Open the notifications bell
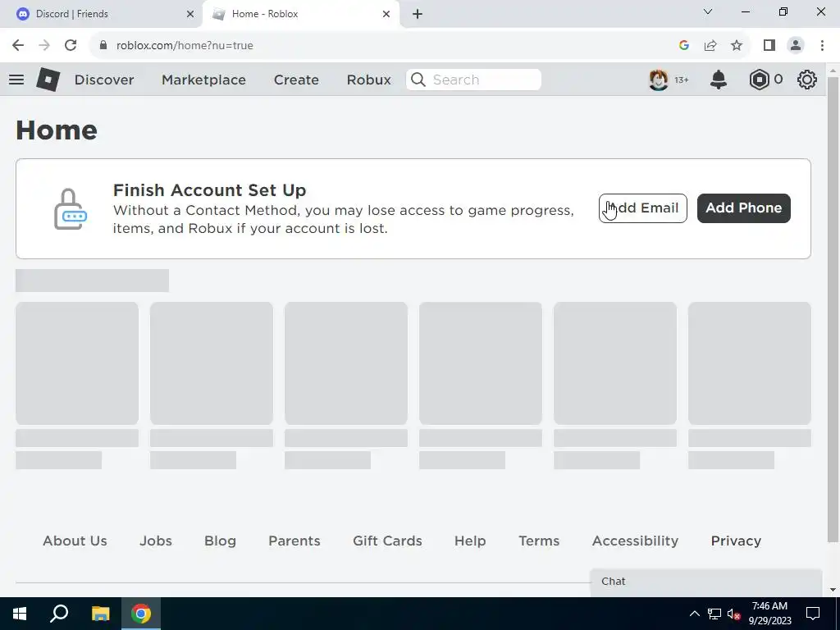840x630 pixels. coord(719,80)
